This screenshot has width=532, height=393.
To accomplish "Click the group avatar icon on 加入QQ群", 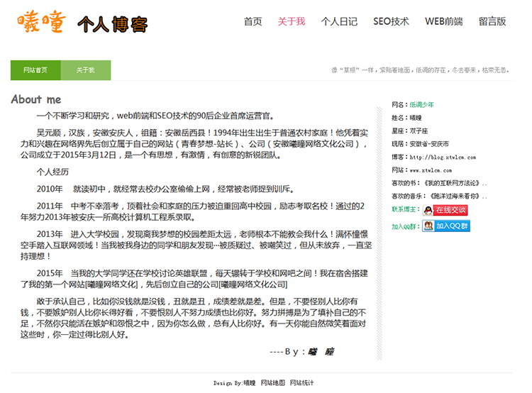I will tap(428, 226).
